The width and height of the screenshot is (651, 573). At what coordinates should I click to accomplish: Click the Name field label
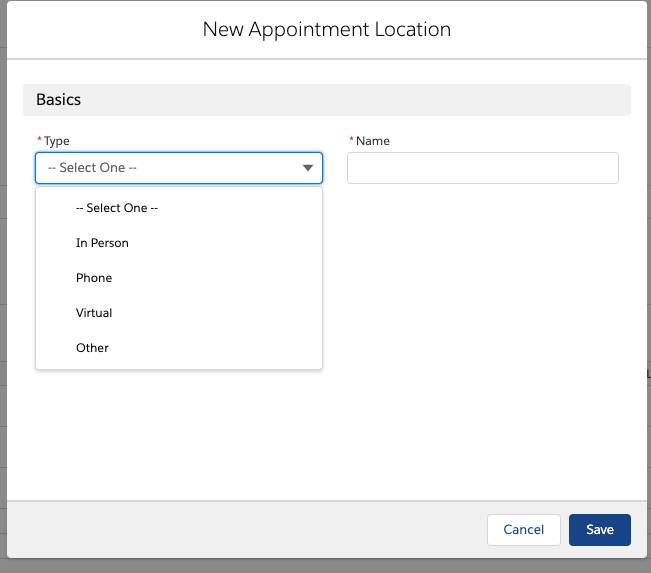372,141
